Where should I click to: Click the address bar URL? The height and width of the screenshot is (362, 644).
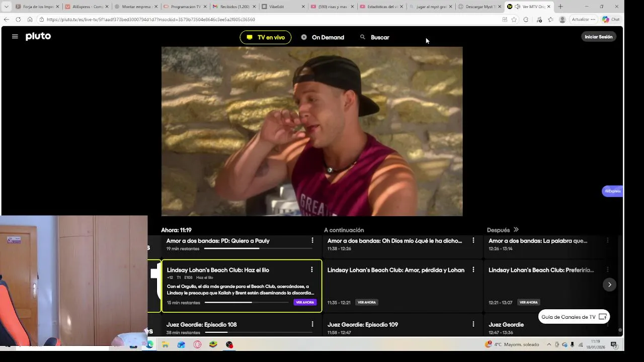tap(151, 19)
